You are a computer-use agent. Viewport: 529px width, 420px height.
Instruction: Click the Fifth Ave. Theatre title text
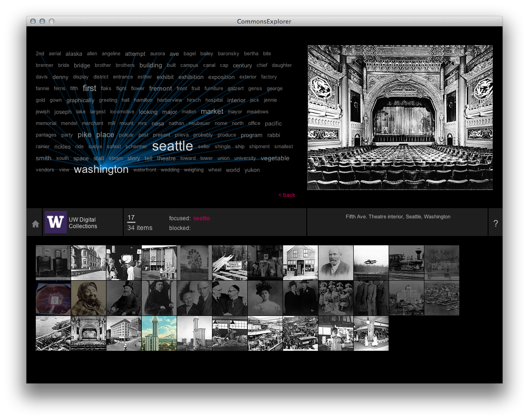pos(397,217)
